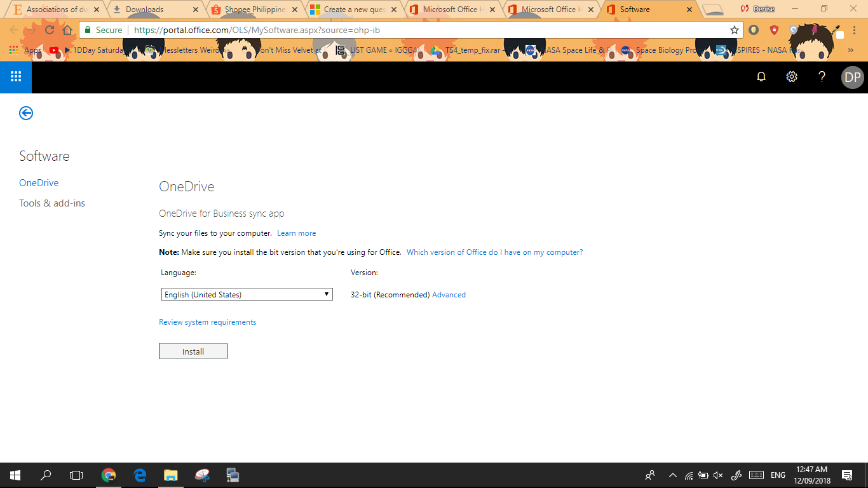
Task: Open the Advanced version link
Action: click(449, 295)
